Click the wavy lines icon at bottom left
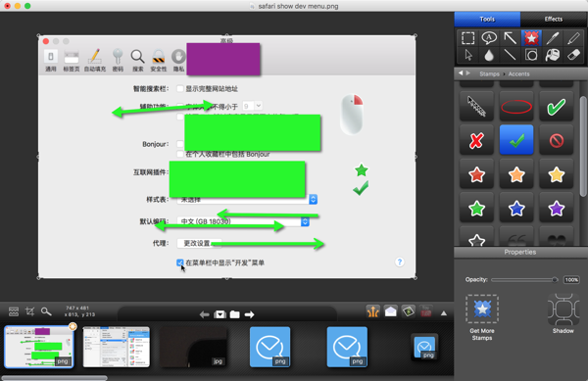Image resolution: width=588 pixels, height=381 pixels. tap(14, 311)
